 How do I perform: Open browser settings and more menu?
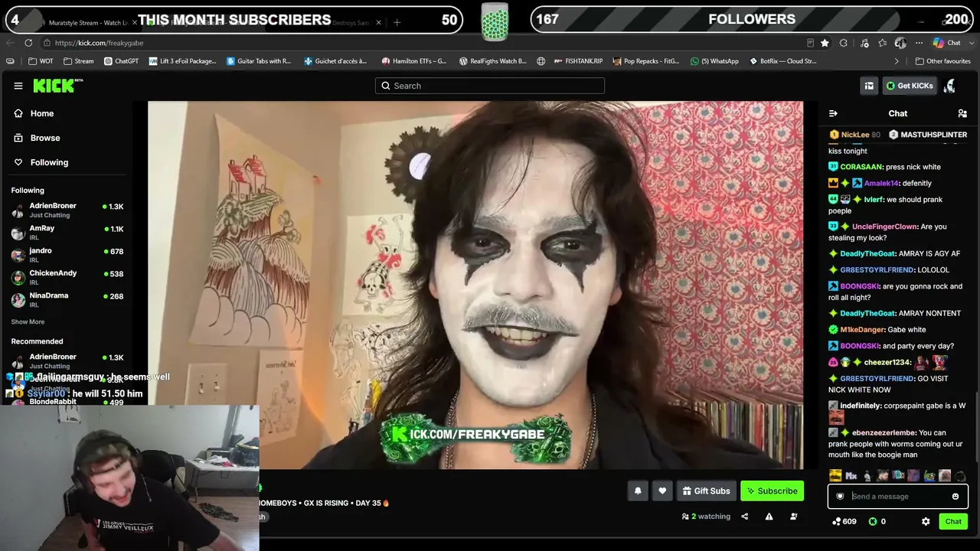point(920,43)
